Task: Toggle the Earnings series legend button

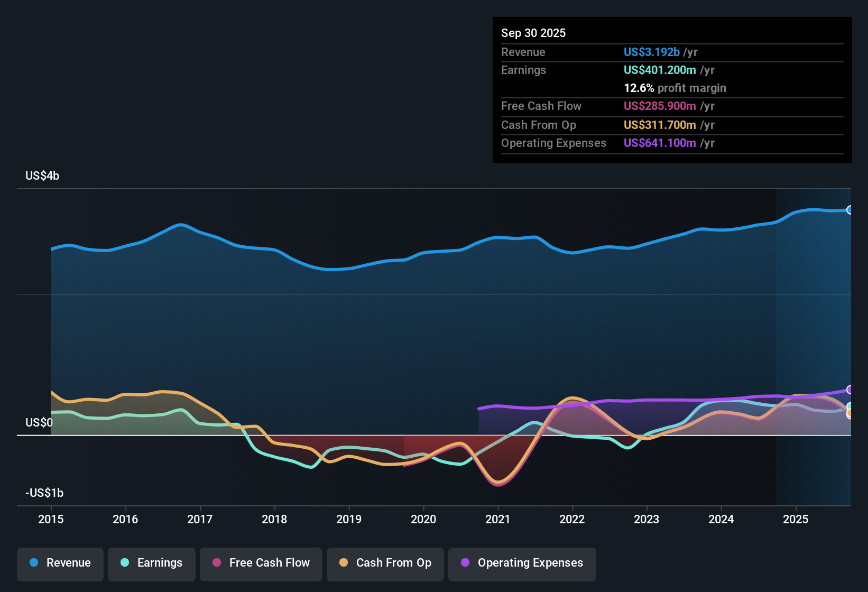Action: (152, 564)
